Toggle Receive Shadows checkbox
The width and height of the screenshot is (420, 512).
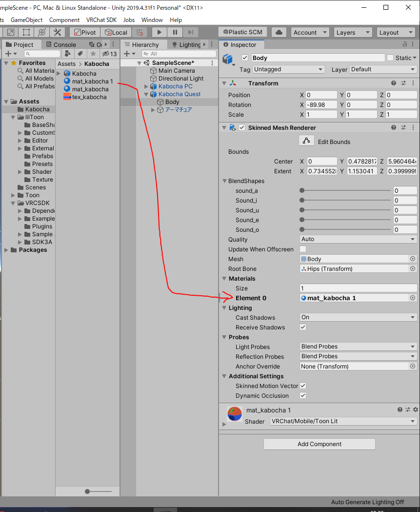tap(303, 327)
